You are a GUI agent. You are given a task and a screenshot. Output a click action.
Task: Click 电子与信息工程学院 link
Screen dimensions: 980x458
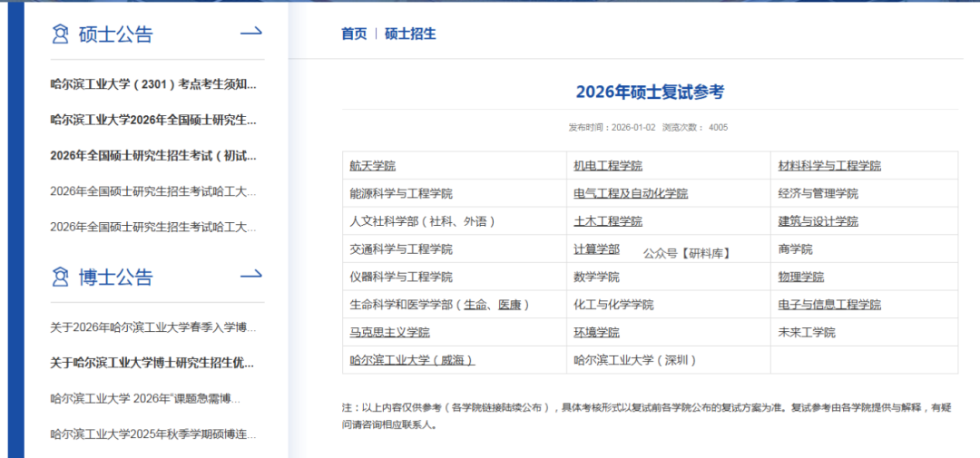(829, 305)
